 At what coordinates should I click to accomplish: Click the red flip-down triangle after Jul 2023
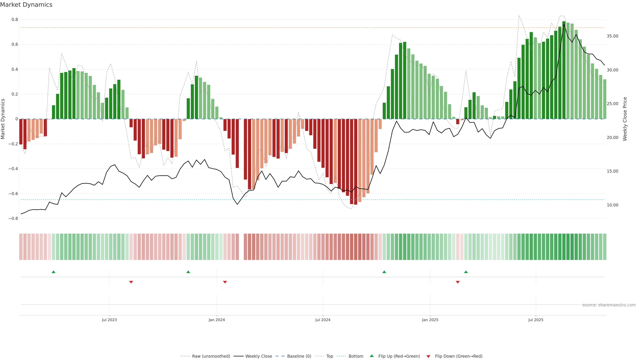coord(131,282)
